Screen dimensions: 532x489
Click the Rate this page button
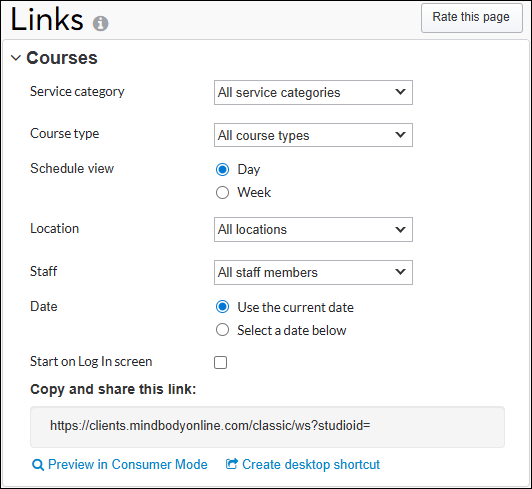pyautogui.click(x=471, y=18)
